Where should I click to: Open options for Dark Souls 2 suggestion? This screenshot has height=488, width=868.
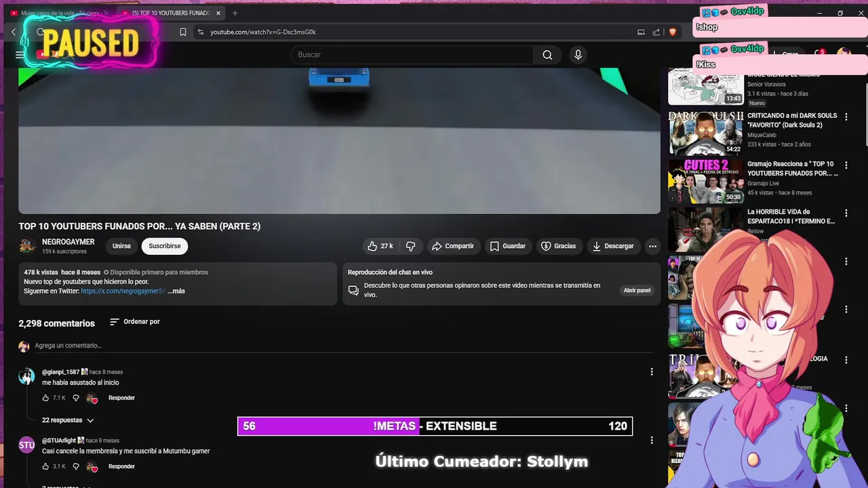click(846, 117)
